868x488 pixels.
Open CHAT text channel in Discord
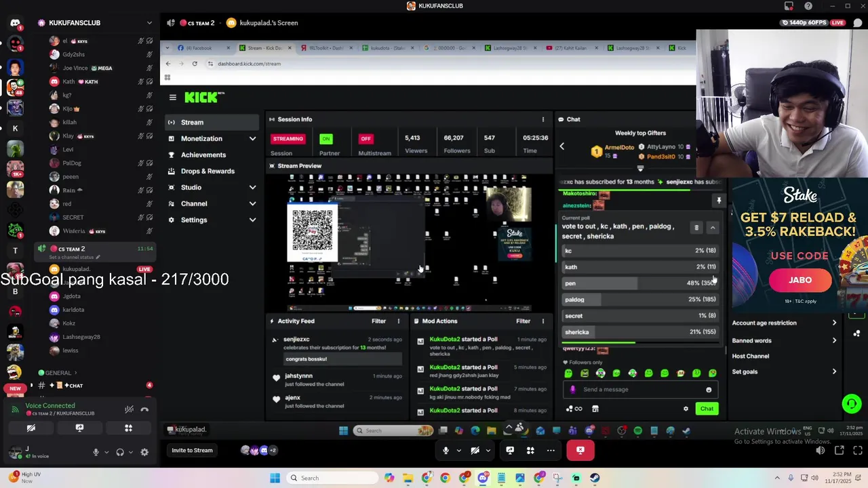tap(95, 386)
